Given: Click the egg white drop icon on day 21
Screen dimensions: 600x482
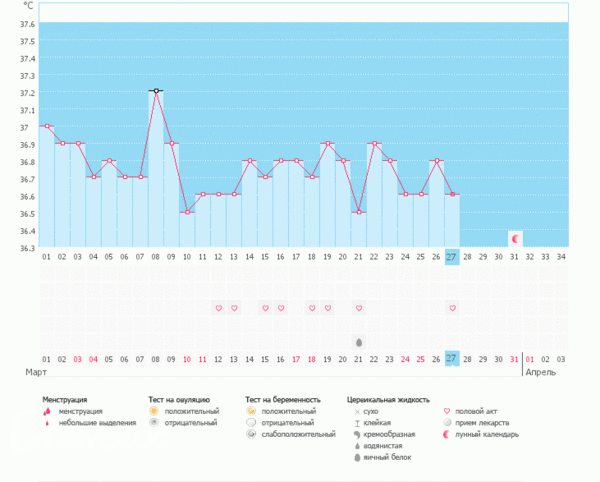Looking at the screenshot, I should point(358,342).
